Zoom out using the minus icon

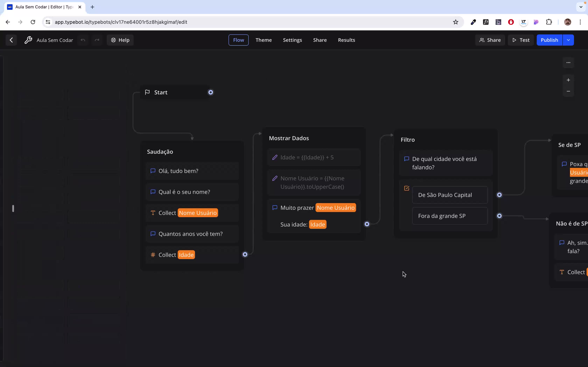pyautogui.click(x=568, y=91)
